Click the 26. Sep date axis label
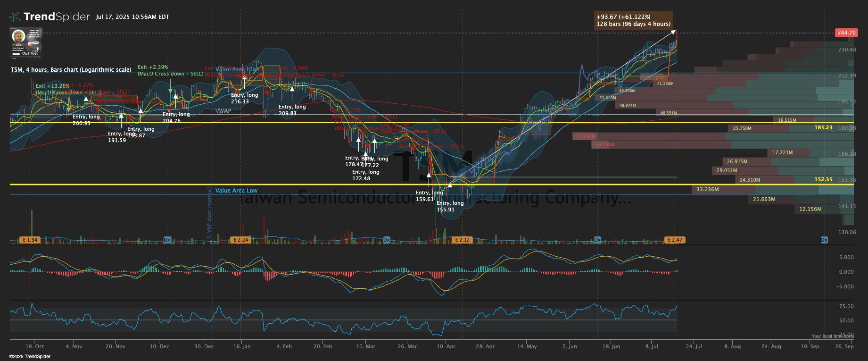 [844, 347]
